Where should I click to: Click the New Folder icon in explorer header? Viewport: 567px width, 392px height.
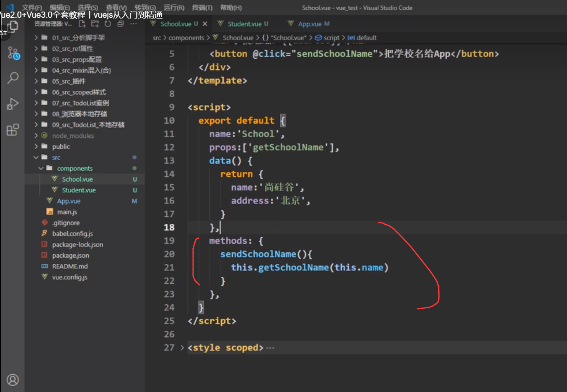(x=95, y=24)
